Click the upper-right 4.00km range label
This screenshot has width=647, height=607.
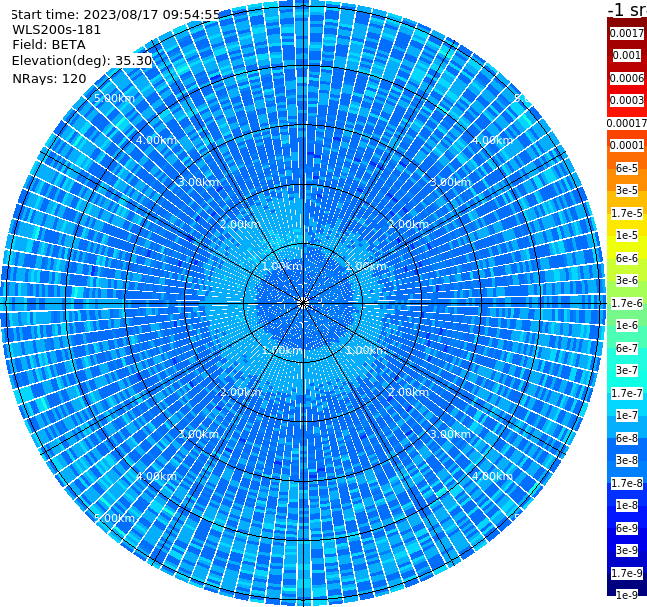pyautogui.click(x=493, y=140)
